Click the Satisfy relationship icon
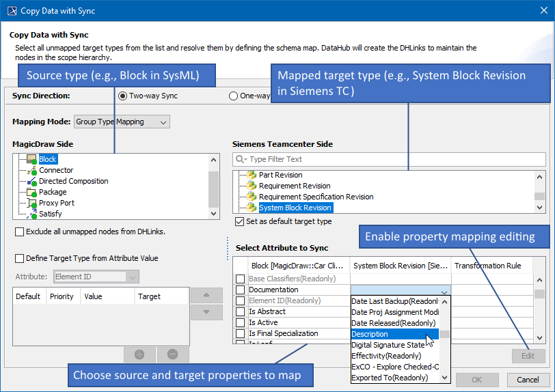555x392 pixels. click(32, 214)
